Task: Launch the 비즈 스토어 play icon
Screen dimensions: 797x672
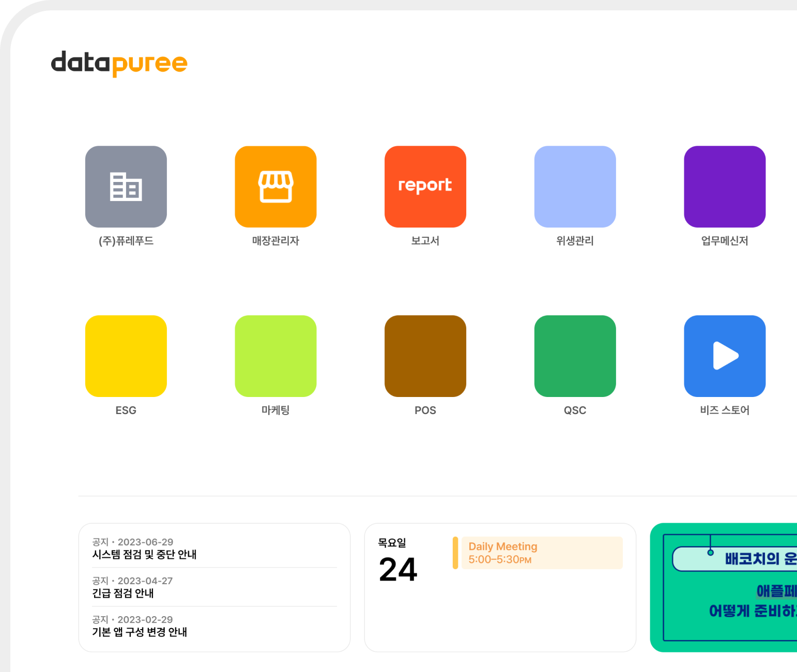Action: coord(725,356)
